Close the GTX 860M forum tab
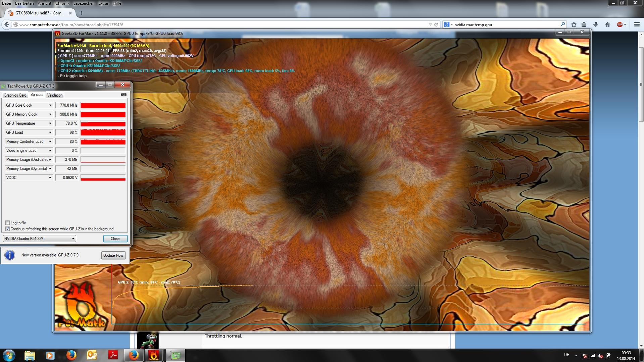This screenshot has height=362, width=644. [70, 13]
